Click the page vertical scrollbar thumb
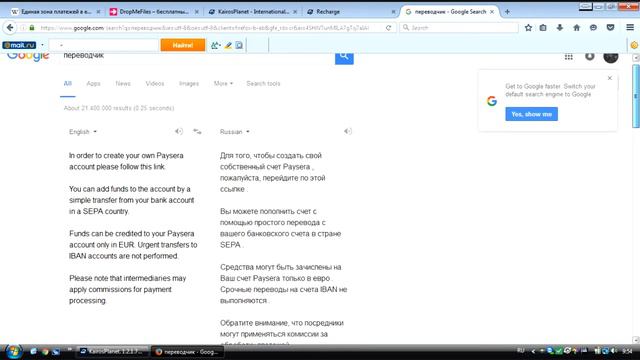 coord(636,96)
